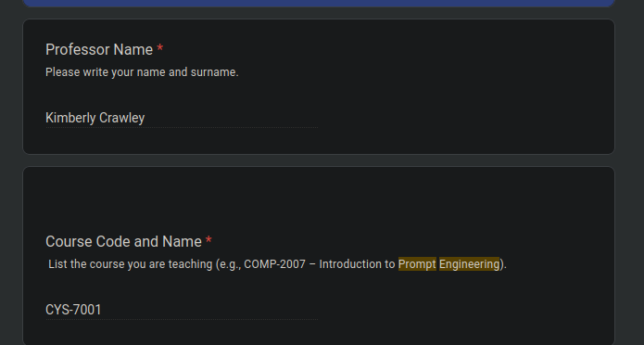This screenshot has height=345, width=644.
Task: Click the Professor Name question title
Action: pyautogui.click(x=99, y=50)
